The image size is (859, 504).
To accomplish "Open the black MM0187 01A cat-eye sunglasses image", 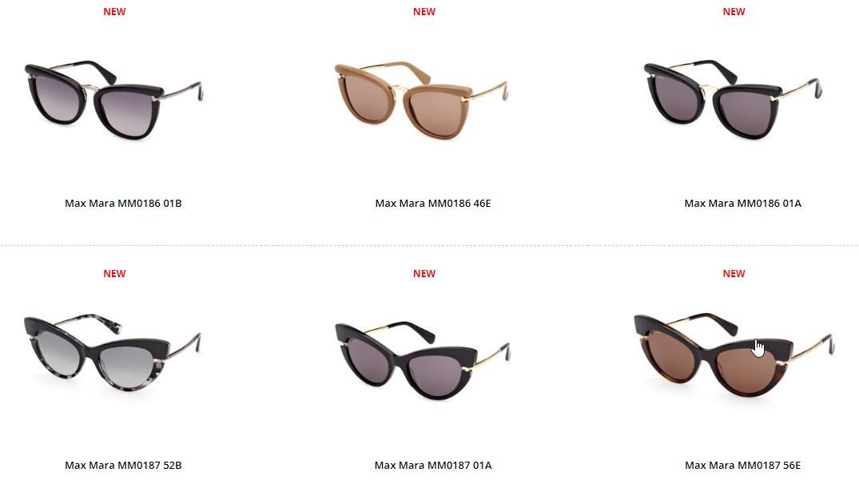I will point(423,360).
